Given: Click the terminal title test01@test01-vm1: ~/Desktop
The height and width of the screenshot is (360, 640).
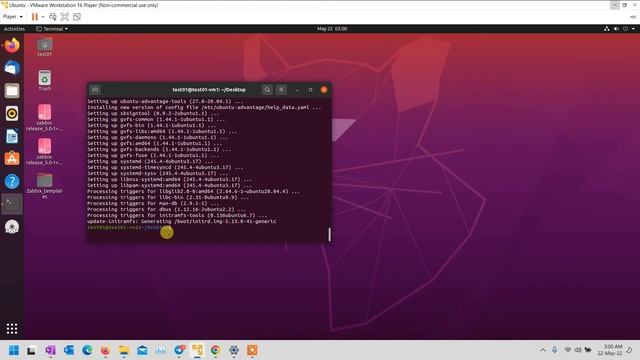Looking at the screenshot, I should click(209, 90).
